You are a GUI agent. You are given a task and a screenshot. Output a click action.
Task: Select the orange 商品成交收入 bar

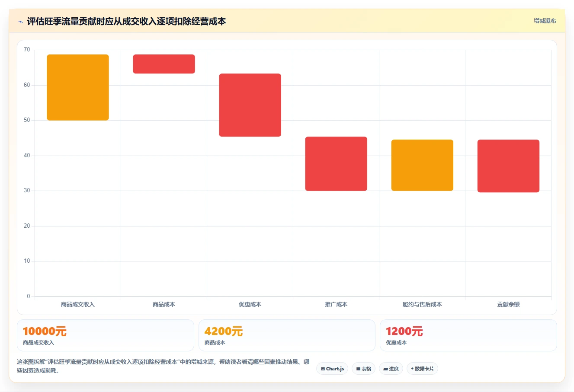78,87
